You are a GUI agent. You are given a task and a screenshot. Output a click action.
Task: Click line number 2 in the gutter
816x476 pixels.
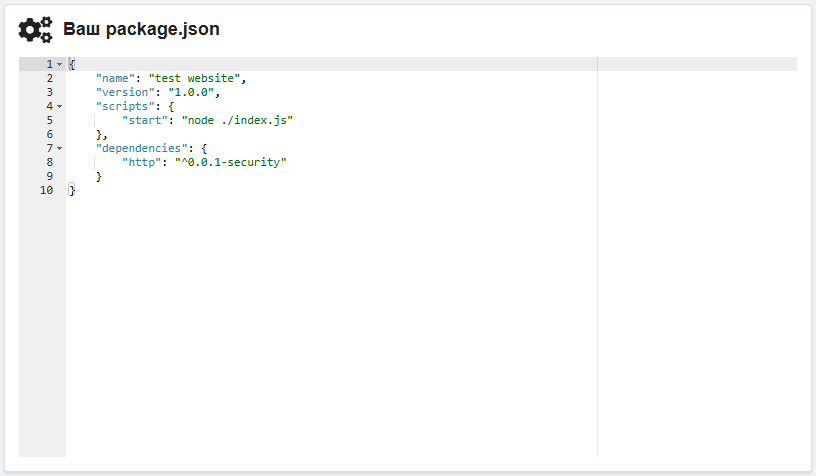[49, 78]
